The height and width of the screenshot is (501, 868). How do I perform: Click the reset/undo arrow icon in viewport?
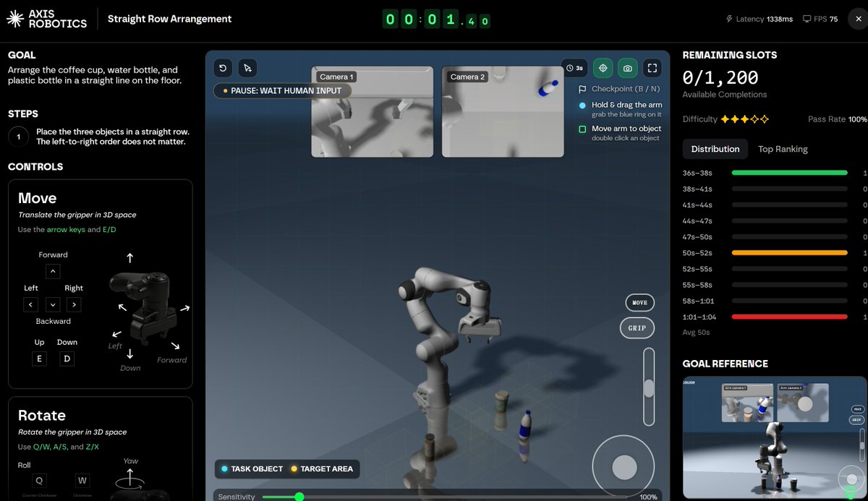[x=224, y=68]
